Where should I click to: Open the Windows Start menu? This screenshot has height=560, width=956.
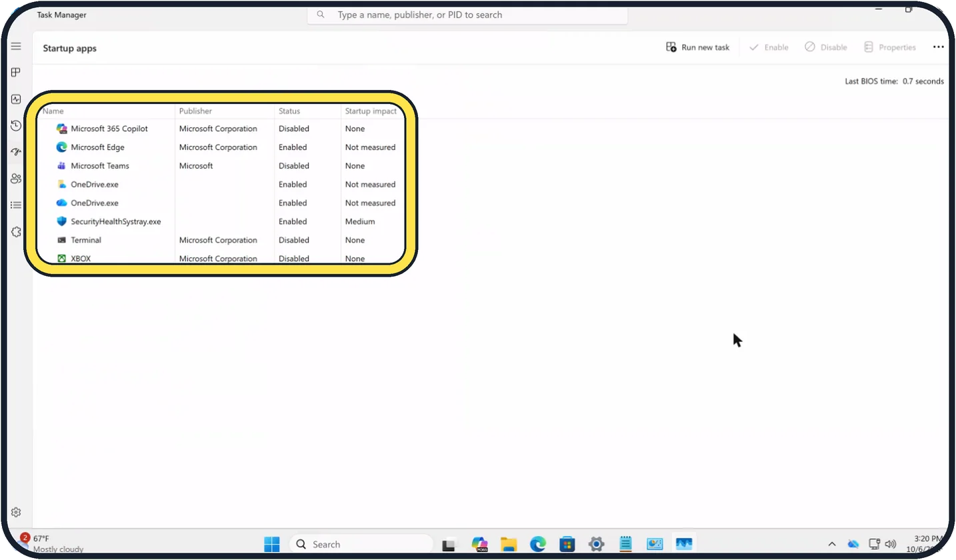point(272,544)
